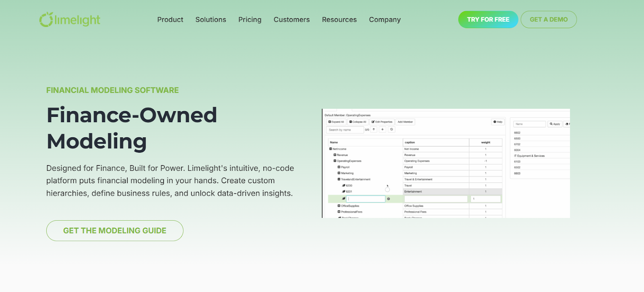
Task: Select '6602' in the right list
Action: coord(517,133)
